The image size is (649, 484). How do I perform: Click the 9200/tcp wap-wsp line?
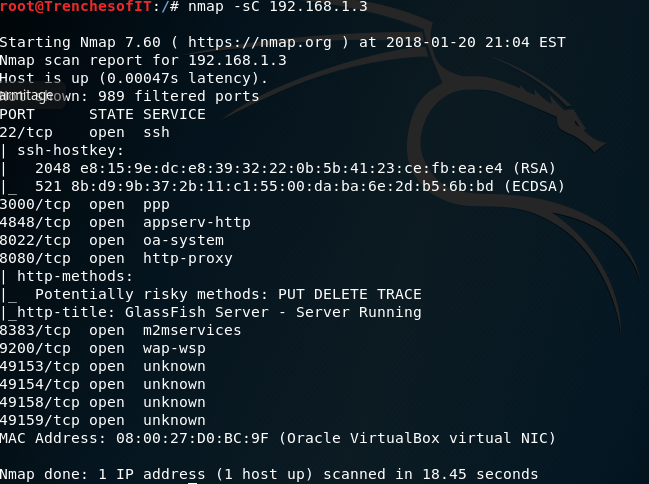point(103,349)
